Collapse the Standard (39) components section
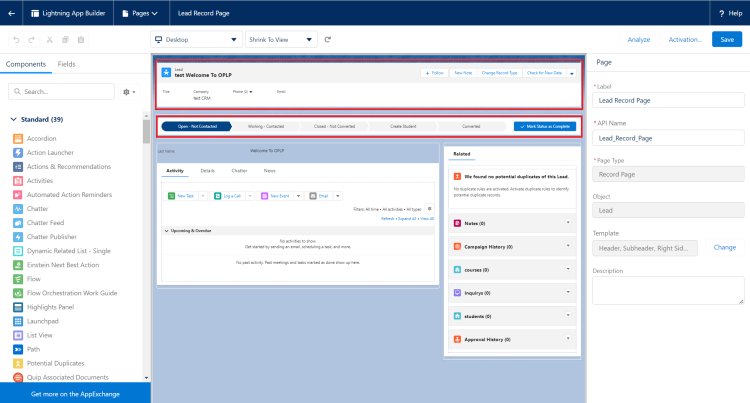Image resolution: width=750 pixels, height=403 pixels. click(x=14, y=120)
